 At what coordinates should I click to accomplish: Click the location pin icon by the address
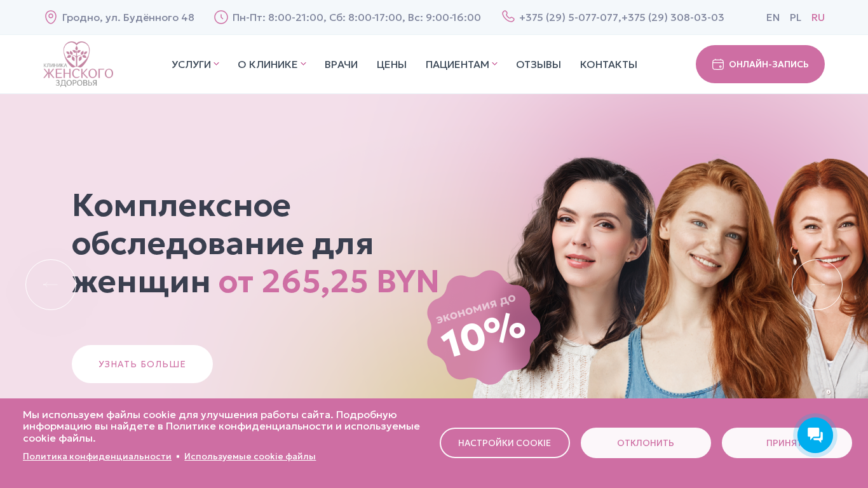[x=51, y=17]
